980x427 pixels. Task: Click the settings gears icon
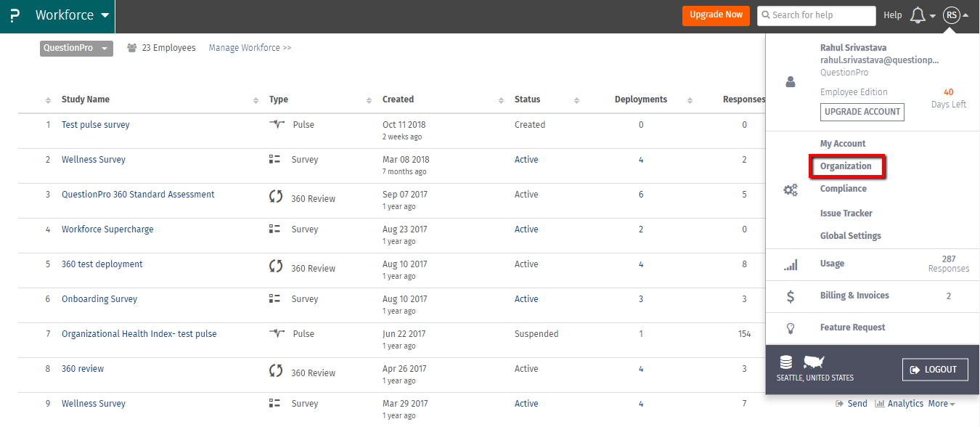pyautogui.click(x=791, y=190)
